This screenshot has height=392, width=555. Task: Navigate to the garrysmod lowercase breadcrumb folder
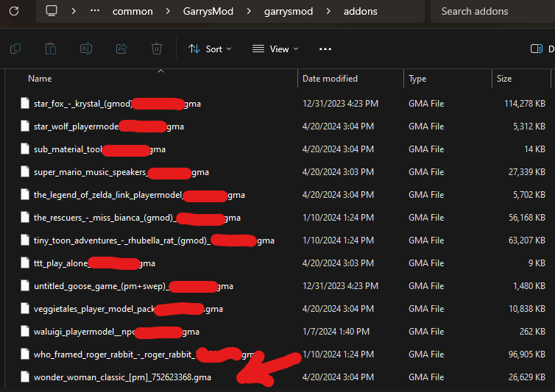(x=289, y=12)
